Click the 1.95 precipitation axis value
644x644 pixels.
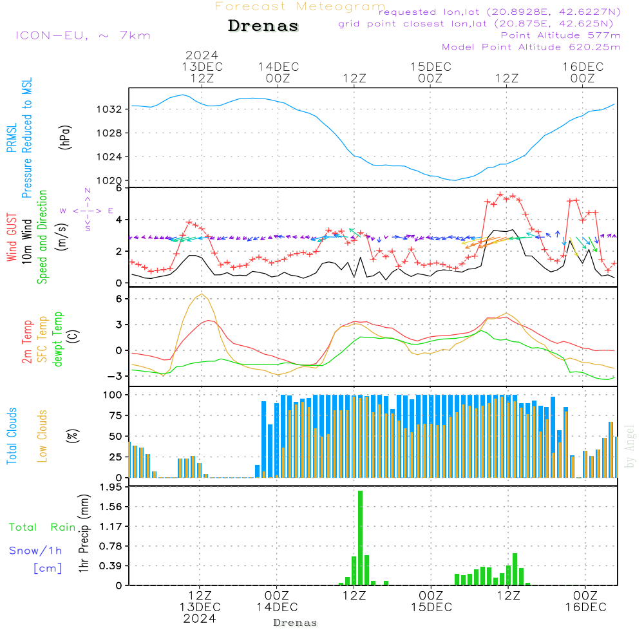(x=111, y=487)
